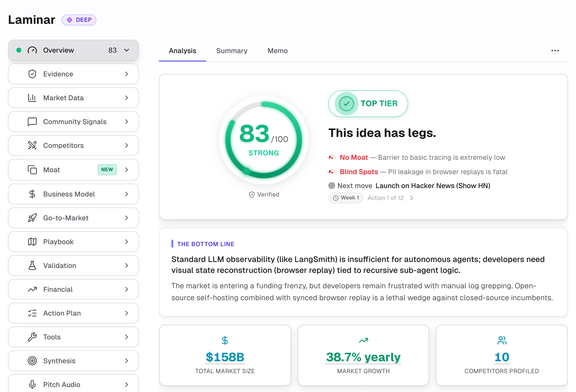Click Launch on Hacker News (Show HN) link
The width and height of the screenshot is (576, 392).
[433, 186]
